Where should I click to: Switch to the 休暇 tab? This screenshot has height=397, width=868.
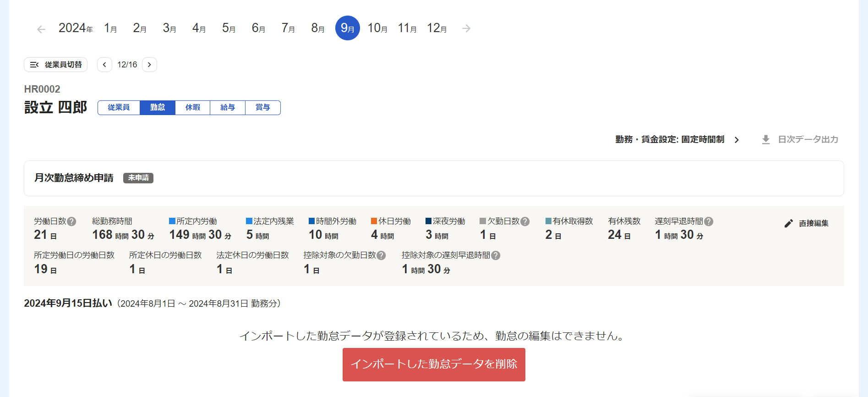pyautogui.click(x=193, y=107)
